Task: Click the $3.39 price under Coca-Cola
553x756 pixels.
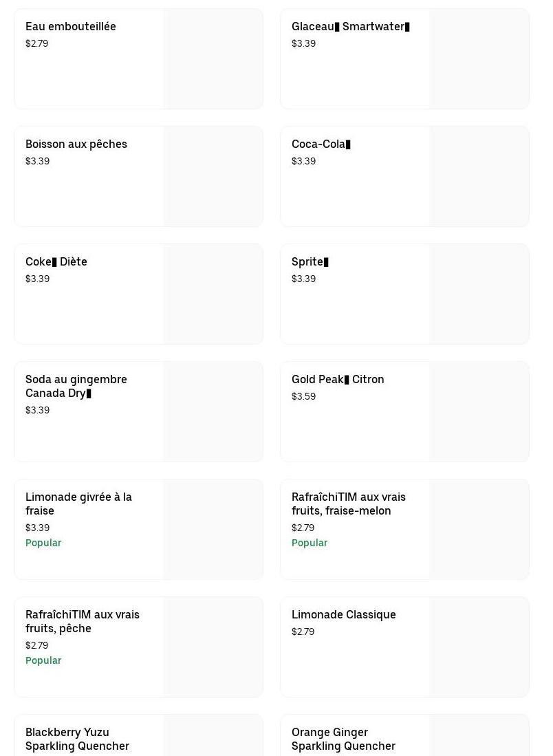Action: coord(303,162)
